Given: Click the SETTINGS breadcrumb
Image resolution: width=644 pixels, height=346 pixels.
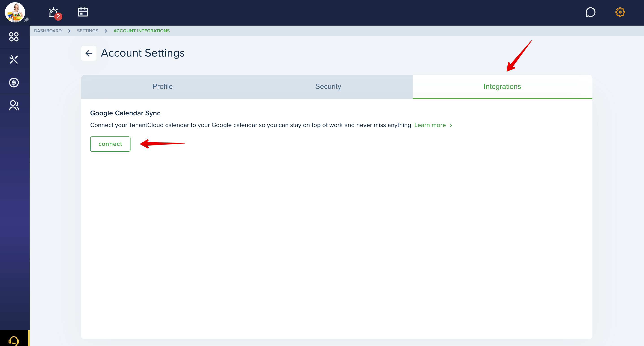Looking at the screenshot, I should [x=87, y=31].
